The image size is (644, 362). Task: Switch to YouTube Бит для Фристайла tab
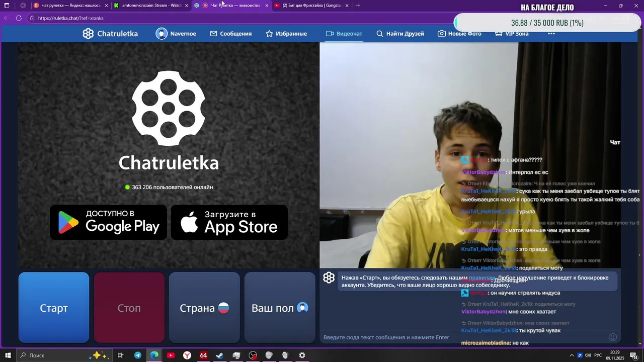click(x=312, y=6)
